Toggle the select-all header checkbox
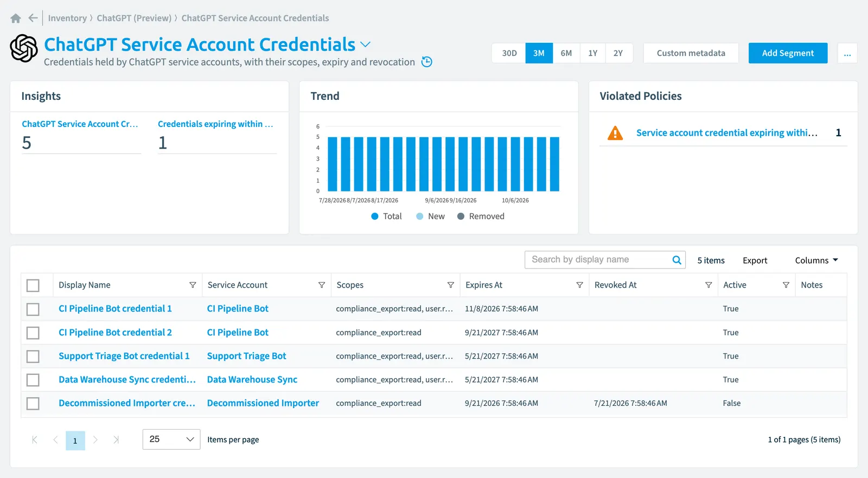This screenshot has height=478, width=868. pyautogui.click(x=33, y=285)
